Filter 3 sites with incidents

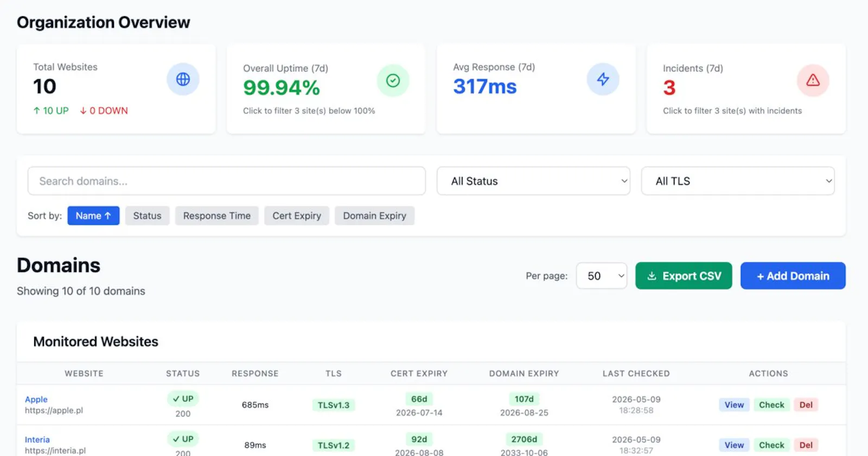(732, 111)
